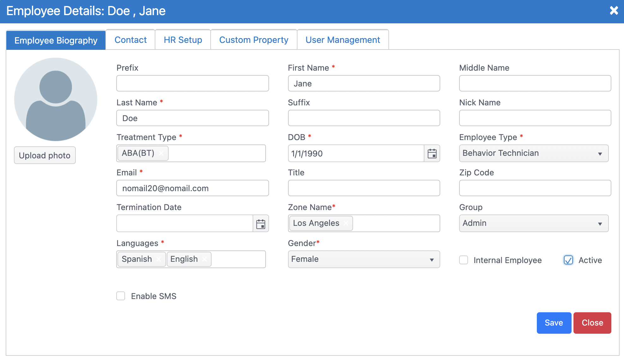624x364 pixels.
Task: Open the Termination Date calendar picker
Action: tap(261, 224)
